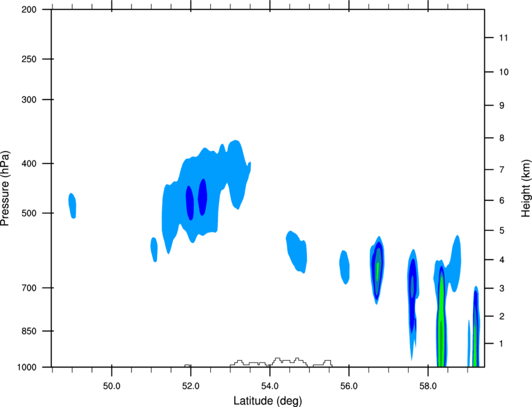
Task: Click pressure tick label 250
Action: pos(29,59)
